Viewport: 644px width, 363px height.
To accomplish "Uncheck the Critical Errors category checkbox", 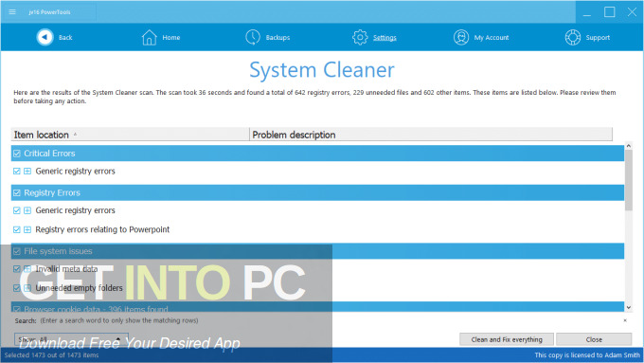I will click(17, 154).
